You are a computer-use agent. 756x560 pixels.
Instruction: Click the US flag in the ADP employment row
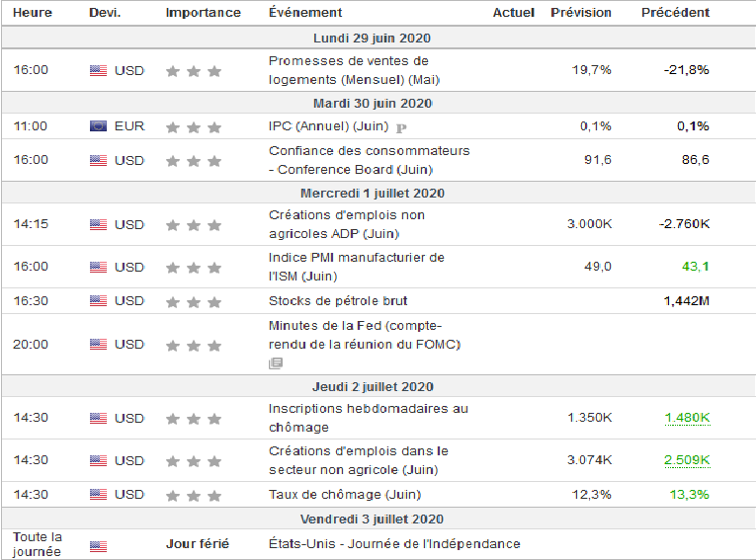click(98, 224)
